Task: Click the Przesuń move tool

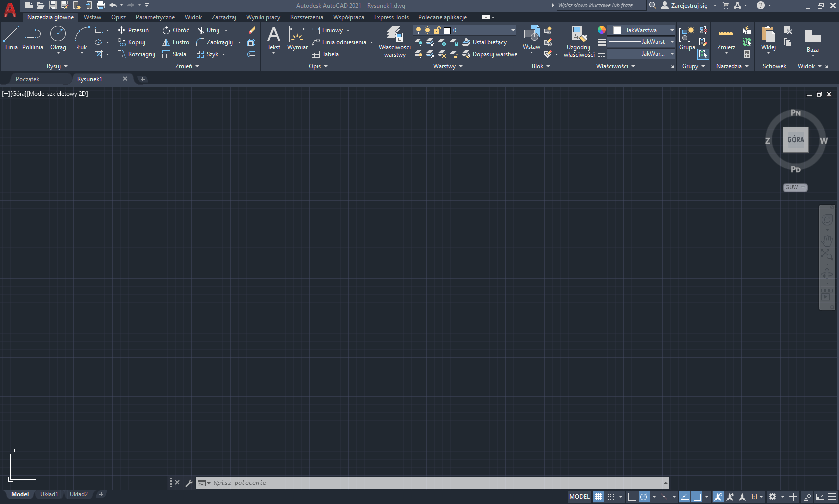Action: click(133, 30)
